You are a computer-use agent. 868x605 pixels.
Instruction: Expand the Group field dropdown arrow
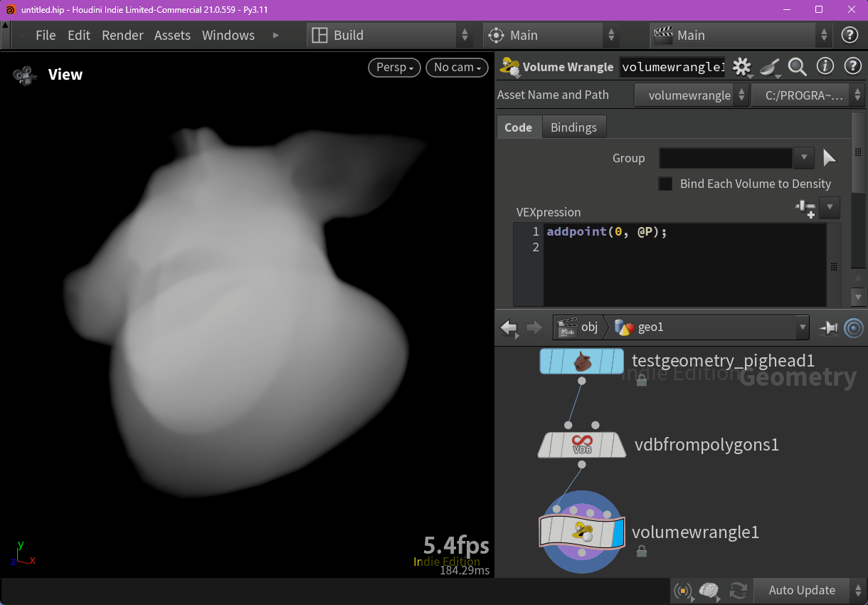pos(803,157)
